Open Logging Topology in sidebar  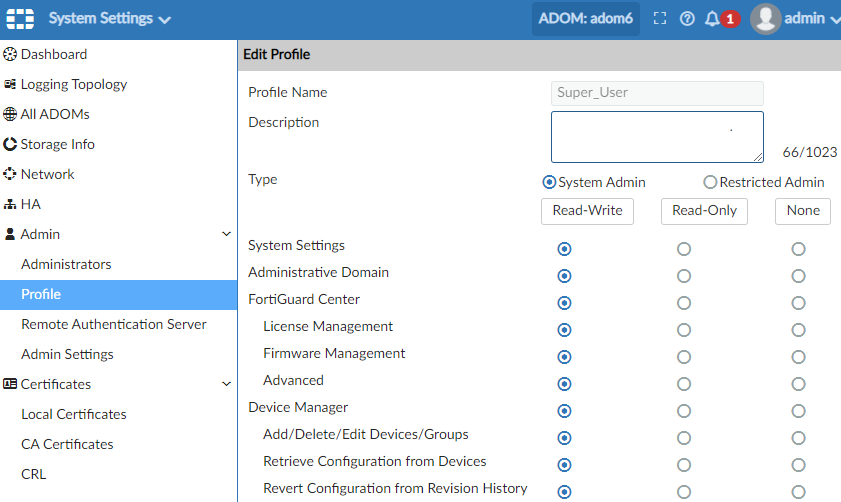73,84
